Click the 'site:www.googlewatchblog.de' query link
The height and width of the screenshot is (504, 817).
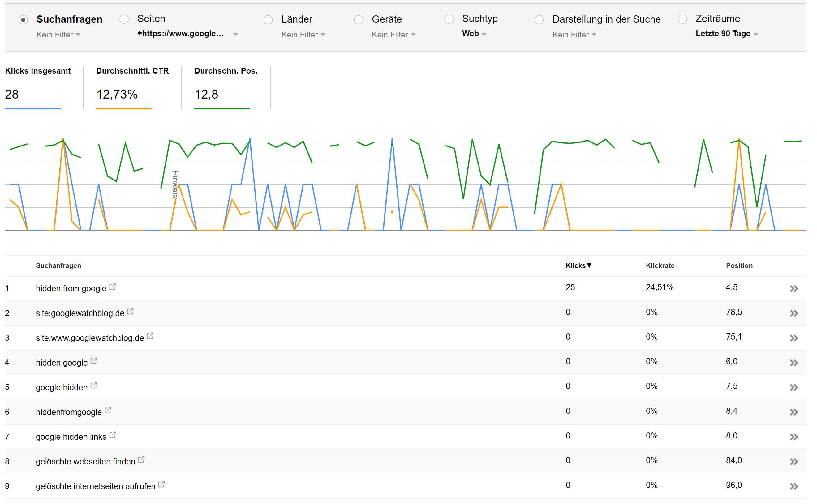point(90,338)
